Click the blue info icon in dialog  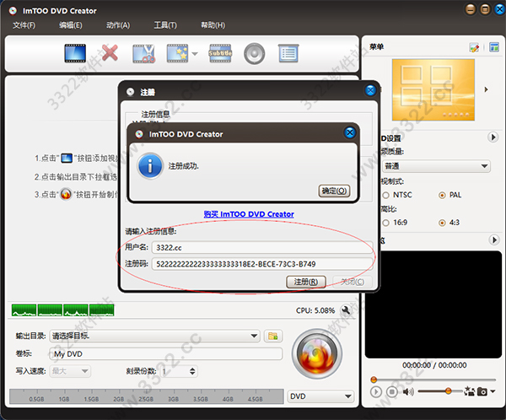[x=150, y=166]
